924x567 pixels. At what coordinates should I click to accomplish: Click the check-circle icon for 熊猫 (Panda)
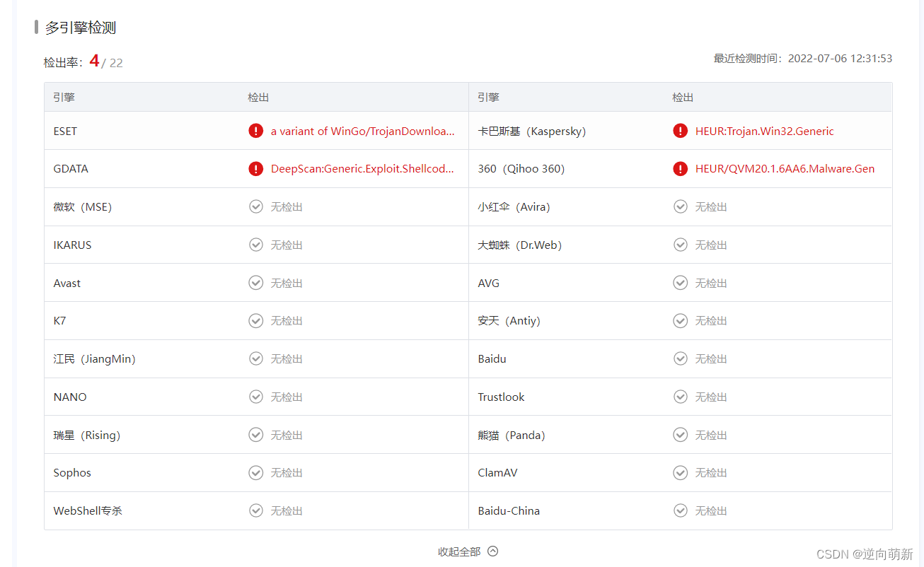tap(681, 435)
